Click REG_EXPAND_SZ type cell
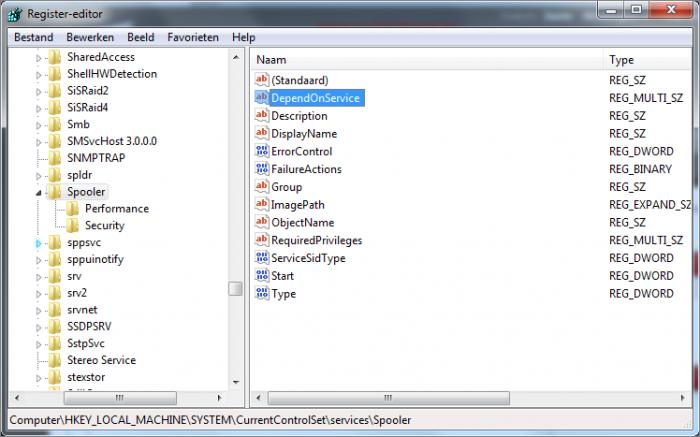This screenshot has width=700, height=437. 650,204
